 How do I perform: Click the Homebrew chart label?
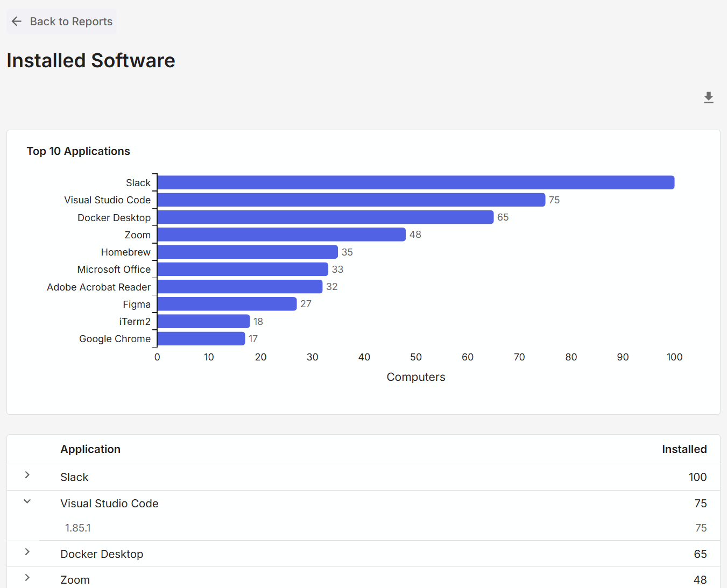[x=125, y=252]
